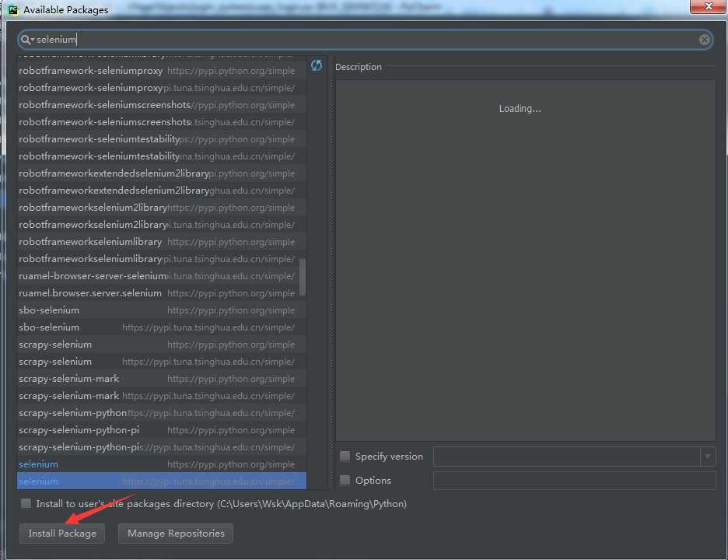The width and height of the screenshot is (728, 560).
Task: Select robotframework-seleniumscreenshots from pypi.python.org
Action: coord(162,105)
